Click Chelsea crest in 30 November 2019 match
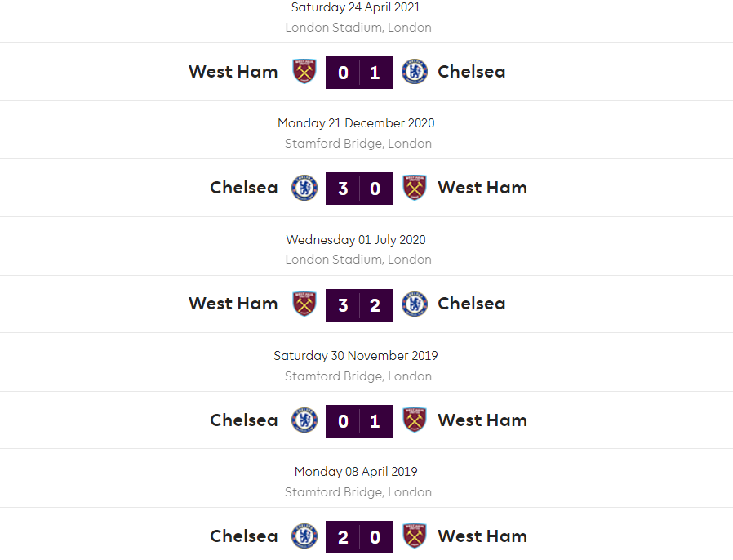This screenshot has height=560, width=733. [304, 420]
